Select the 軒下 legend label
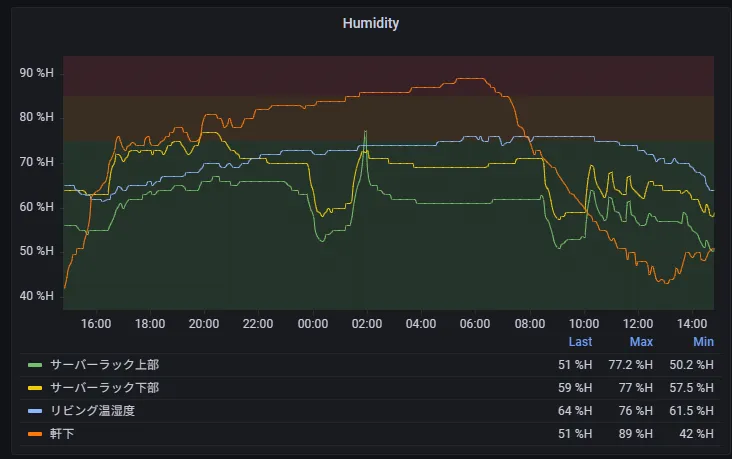732x459 pixels. coord(63,434)
